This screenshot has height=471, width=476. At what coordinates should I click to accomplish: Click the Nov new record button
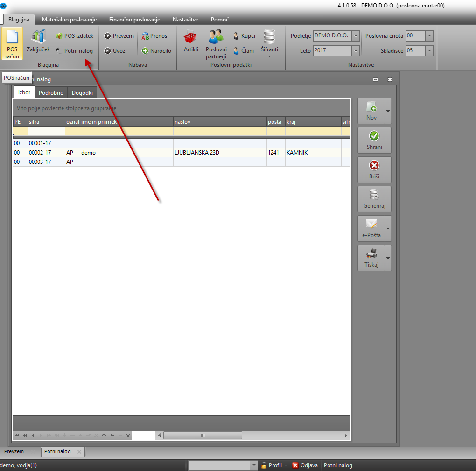pyautogui.click(x=371, y=111)
